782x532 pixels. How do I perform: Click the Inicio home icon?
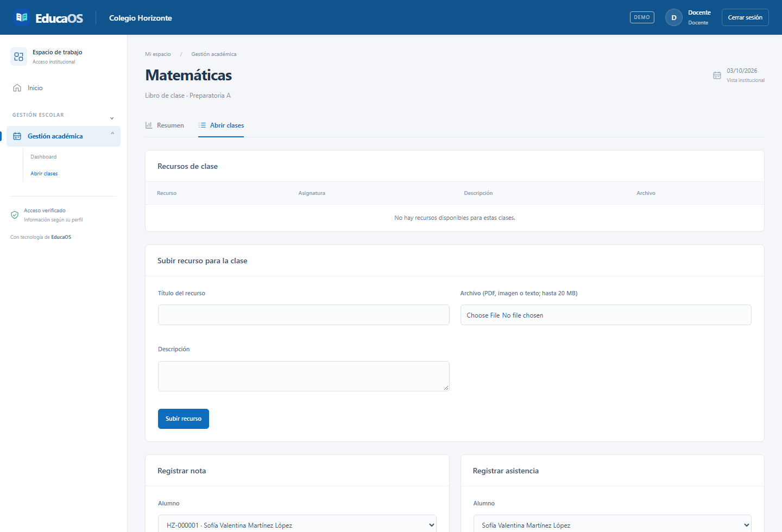17,88
